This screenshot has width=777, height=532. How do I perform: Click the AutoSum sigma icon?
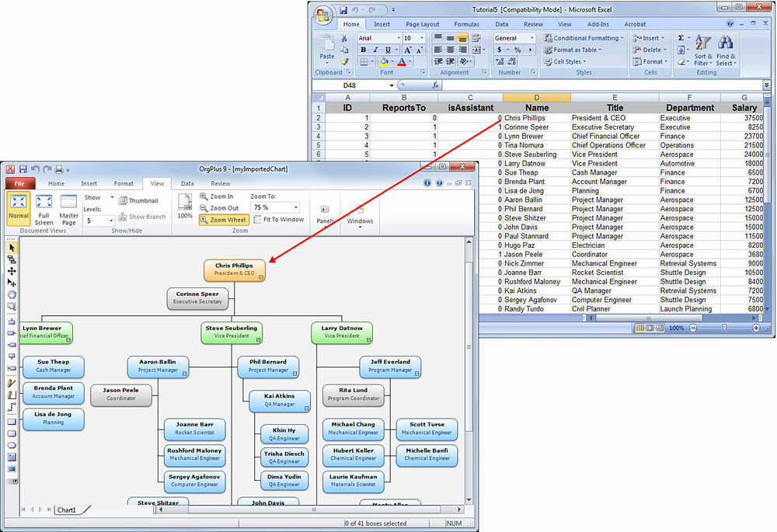[x=681, y=38]
